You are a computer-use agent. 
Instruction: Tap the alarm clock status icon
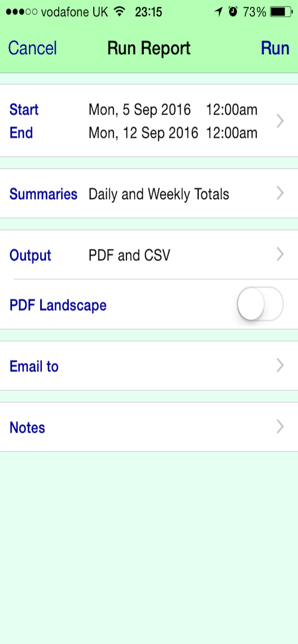coord(233,12)
